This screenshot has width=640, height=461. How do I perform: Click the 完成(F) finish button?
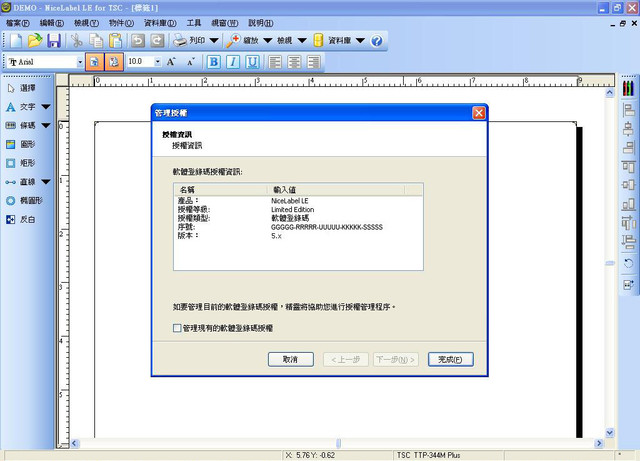(451, 359)
